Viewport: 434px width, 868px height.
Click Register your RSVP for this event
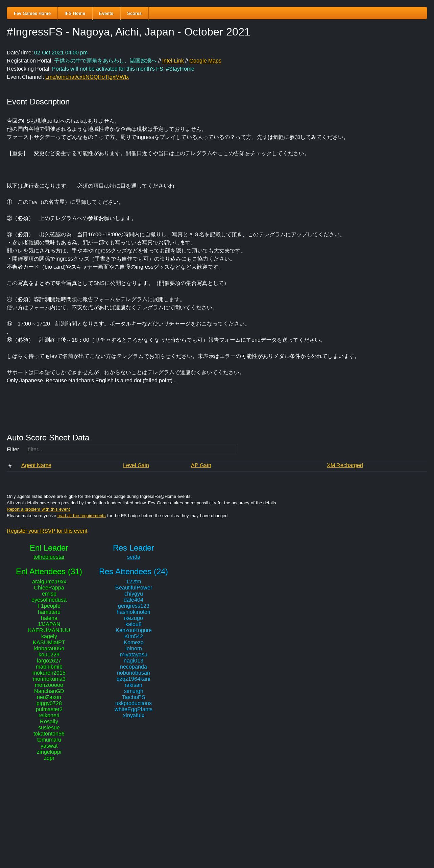click(47, 531)
